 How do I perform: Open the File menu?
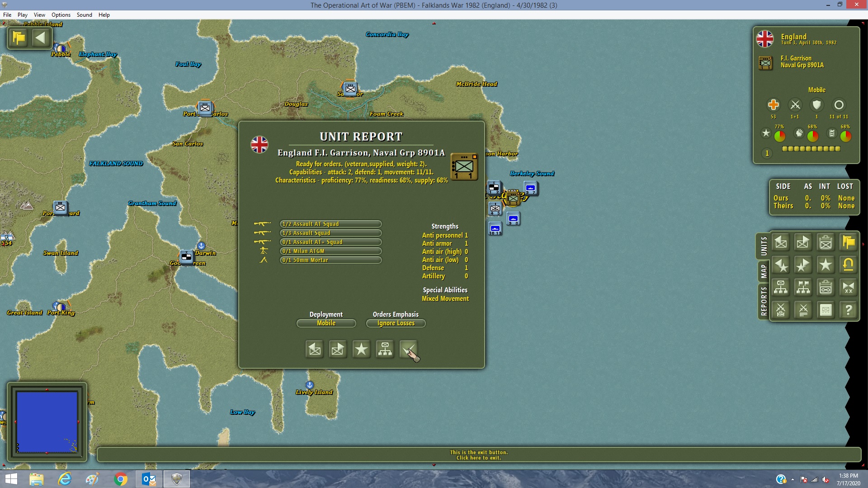[7, 15]
